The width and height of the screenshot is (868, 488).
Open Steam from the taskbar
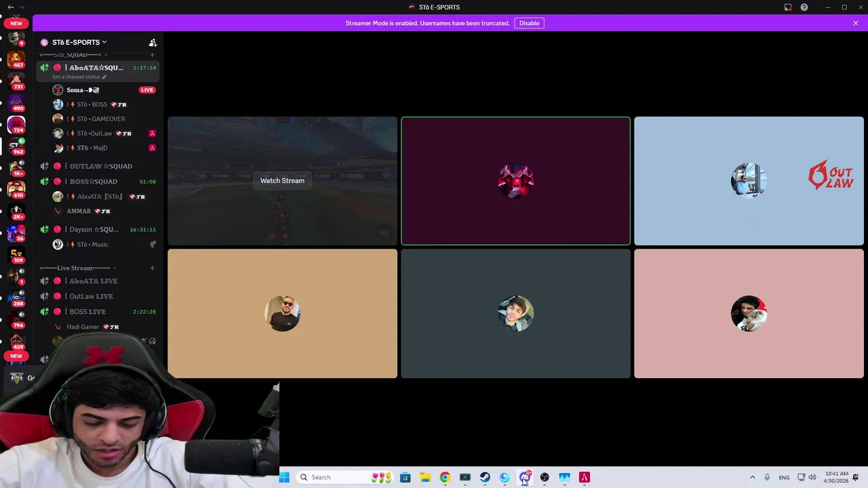click(x=485, y=477)
